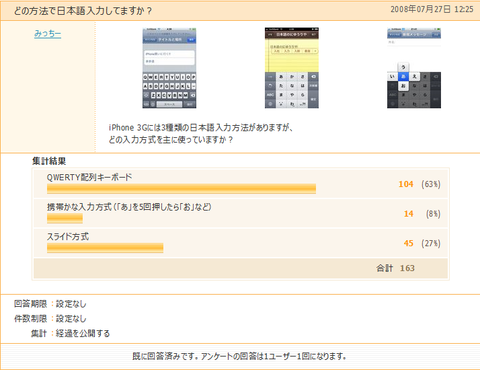Click the post date 2008年07月27日 12:25
Viewport: 480px width, 370px height.
[x=432, y=9]
